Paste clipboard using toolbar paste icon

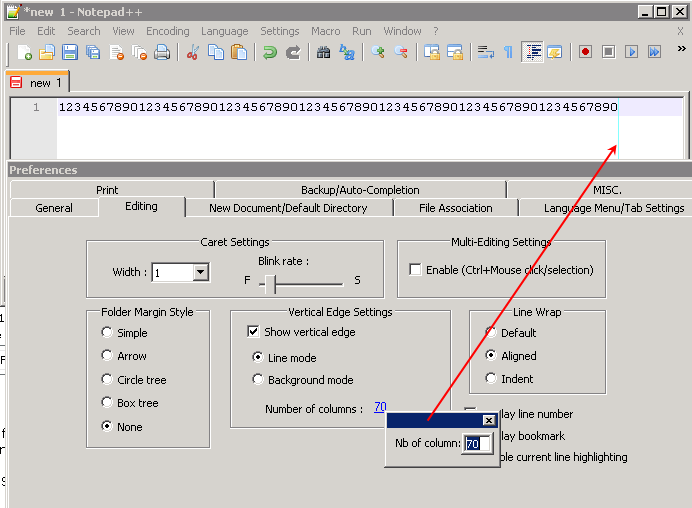(x=239, y=52)
